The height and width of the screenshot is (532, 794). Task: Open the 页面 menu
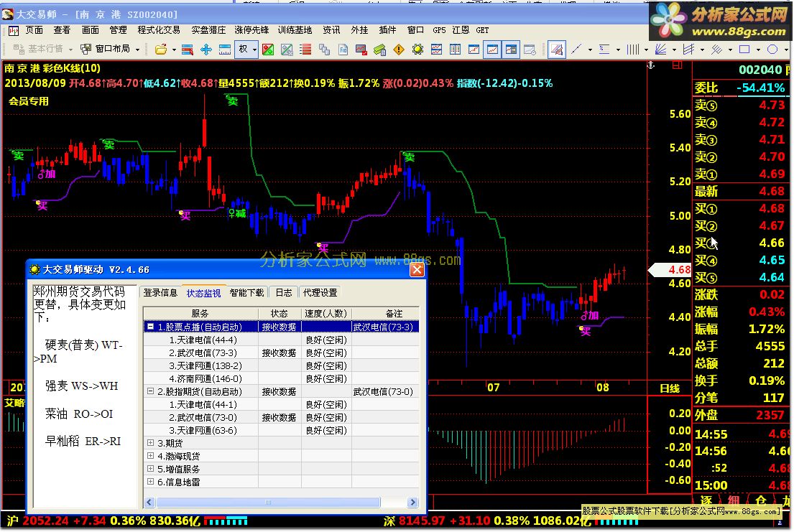(34, 30)
